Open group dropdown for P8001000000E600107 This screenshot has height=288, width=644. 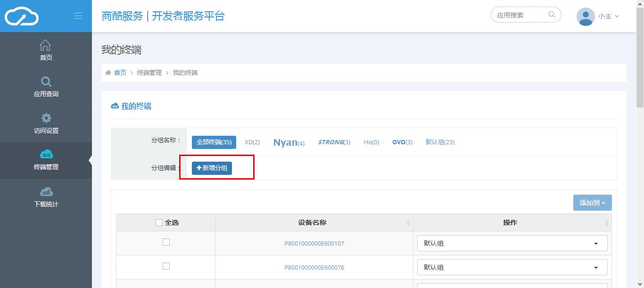pyautogui.click(x=512, y=243)
